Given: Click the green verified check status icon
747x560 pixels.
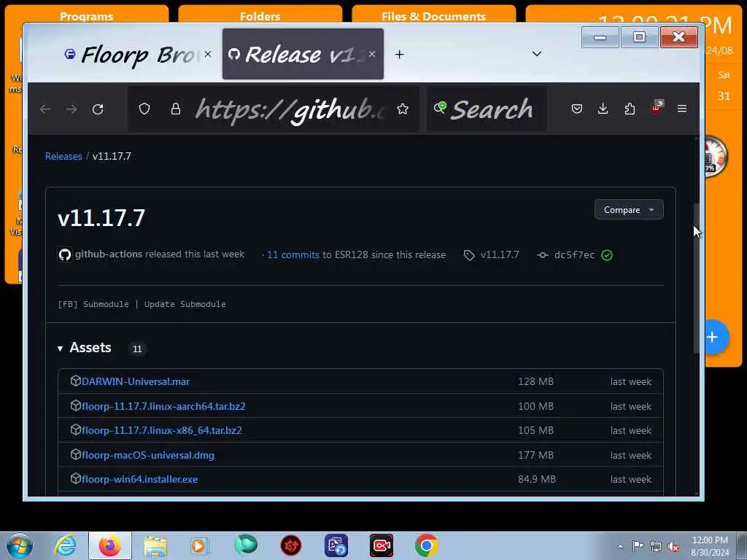Looking at the screenshot, I should (x=607, y=255).
